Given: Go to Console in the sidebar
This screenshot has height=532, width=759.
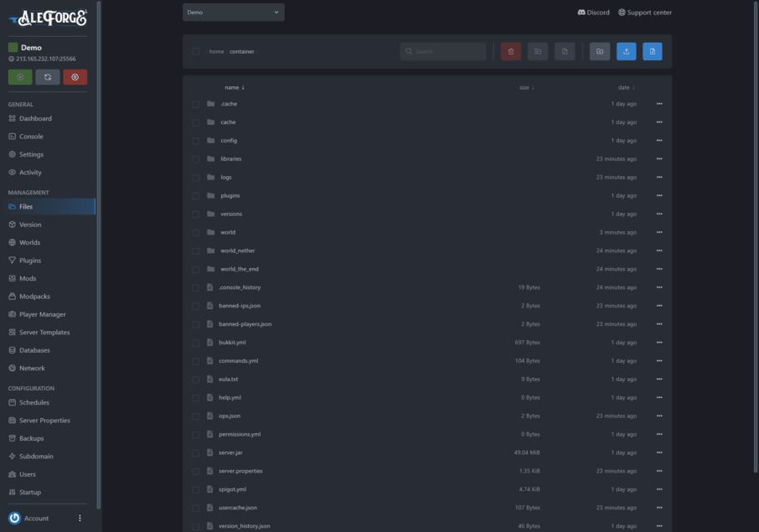Looking at the screenshot, I should point(31,137).
